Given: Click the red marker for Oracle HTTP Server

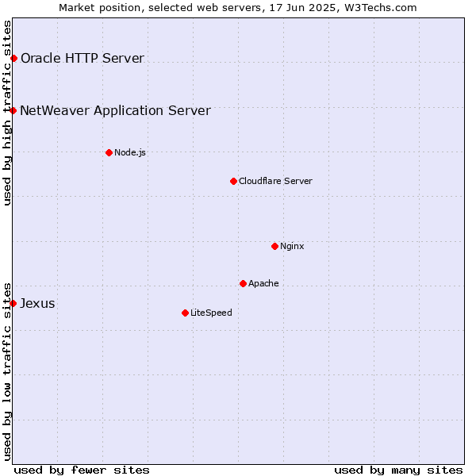Looking at the screenshot, I should tap(13, 58).
